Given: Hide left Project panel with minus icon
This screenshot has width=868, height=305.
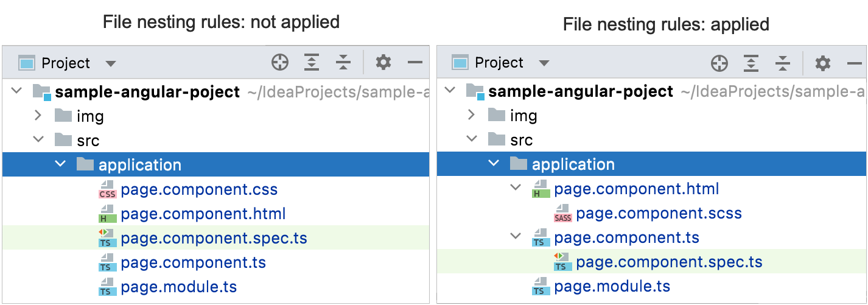Looking at the screenshot, I should (415, 62).
